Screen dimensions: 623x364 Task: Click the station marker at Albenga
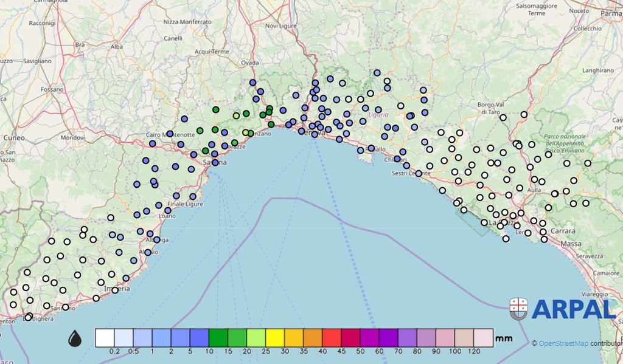point(156,240)
